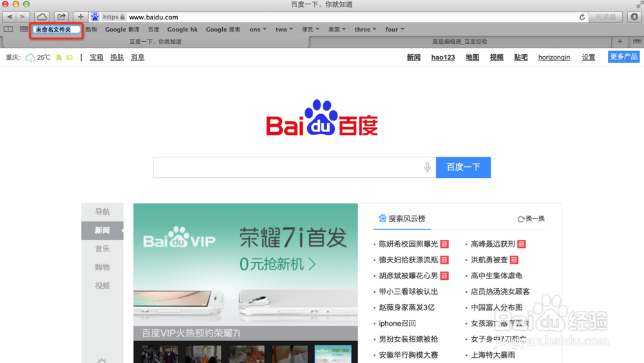
Task: Edit the 未命名文件夹 bookmark name field
Action: click(x=57, y=30)
